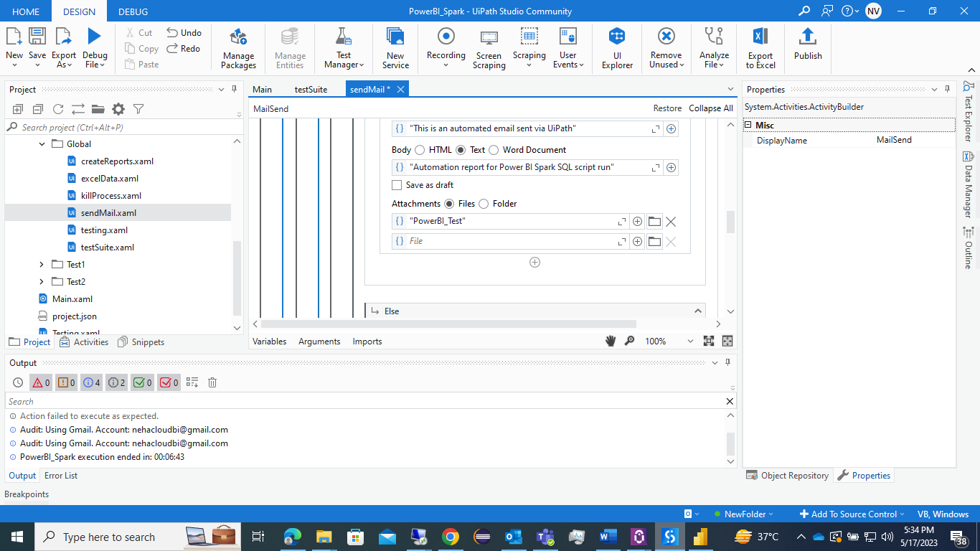
Task: Refresh the Project panel
Action: point(58,109)
